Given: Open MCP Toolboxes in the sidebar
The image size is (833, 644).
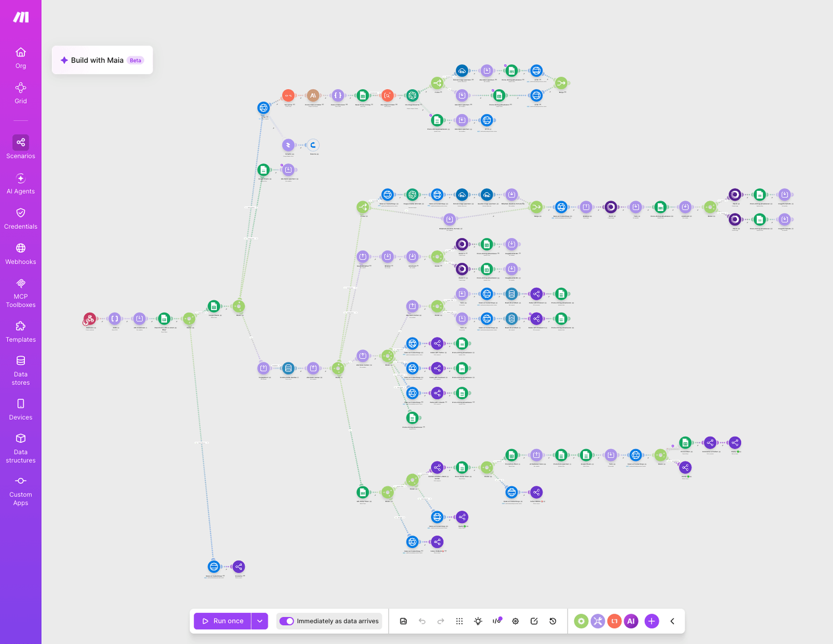Looking at the screenshot, I should tap(21, 293).
